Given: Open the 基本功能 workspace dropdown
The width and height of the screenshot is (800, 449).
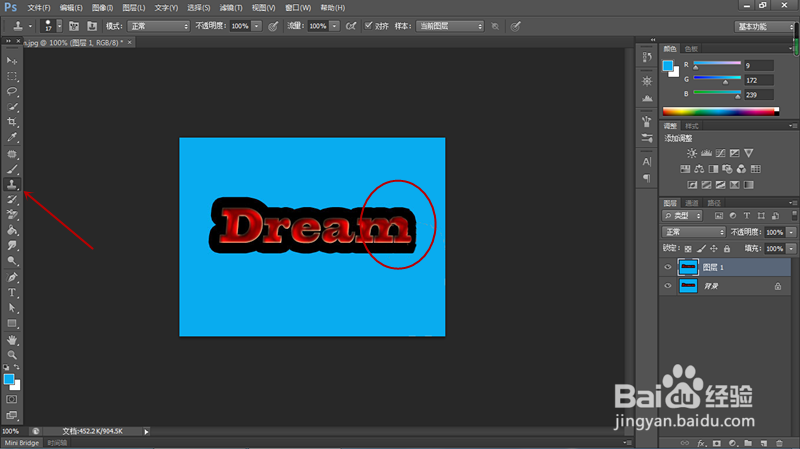Looking at the screenshot, I should coord(765,27).
